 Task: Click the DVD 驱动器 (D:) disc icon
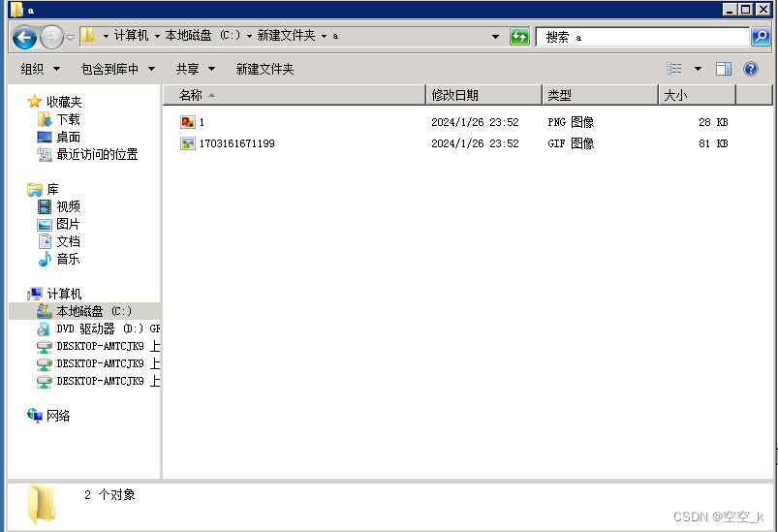[44, 329]
